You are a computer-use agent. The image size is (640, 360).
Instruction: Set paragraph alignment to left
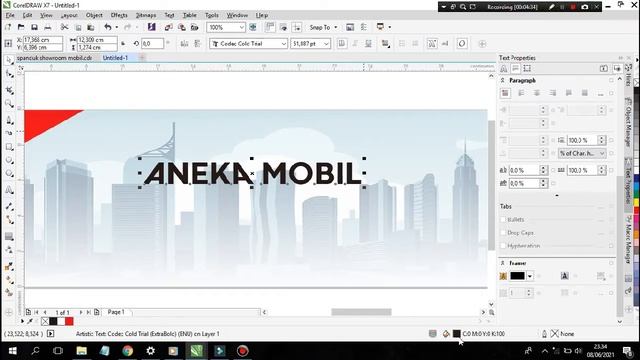click(521, 93)
